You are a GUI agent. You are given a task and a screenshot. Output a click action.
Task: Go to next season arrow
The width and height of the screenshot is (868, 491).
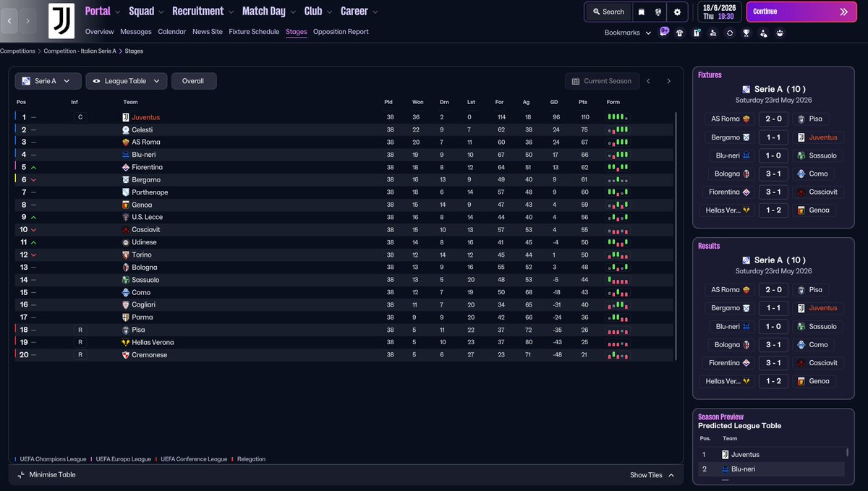point(668,81)
